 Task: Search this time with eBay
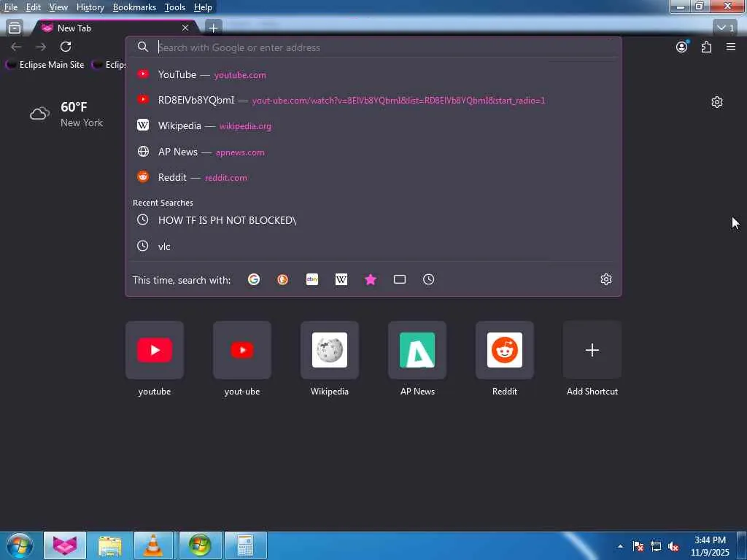[312, 279]
